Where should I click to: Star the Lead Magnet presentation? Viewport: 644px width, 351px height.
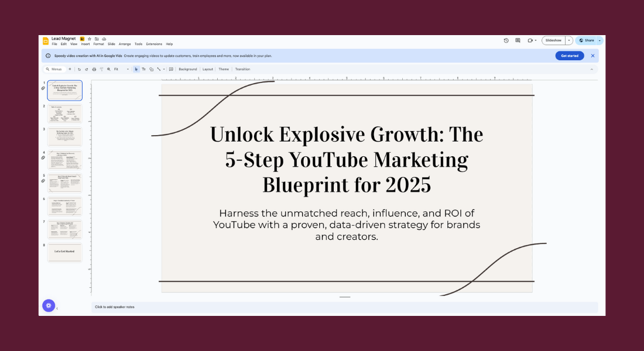point(90,39)
